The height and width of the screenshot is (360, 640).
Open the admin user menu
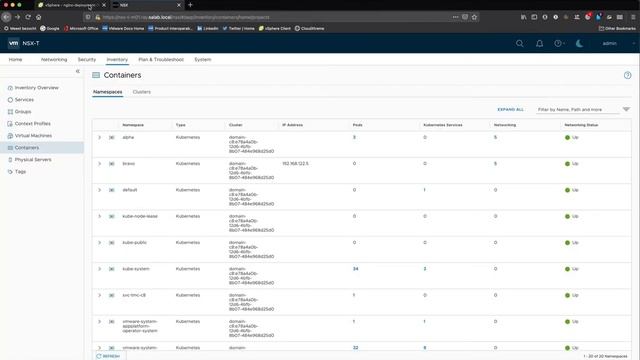point(609,43)
